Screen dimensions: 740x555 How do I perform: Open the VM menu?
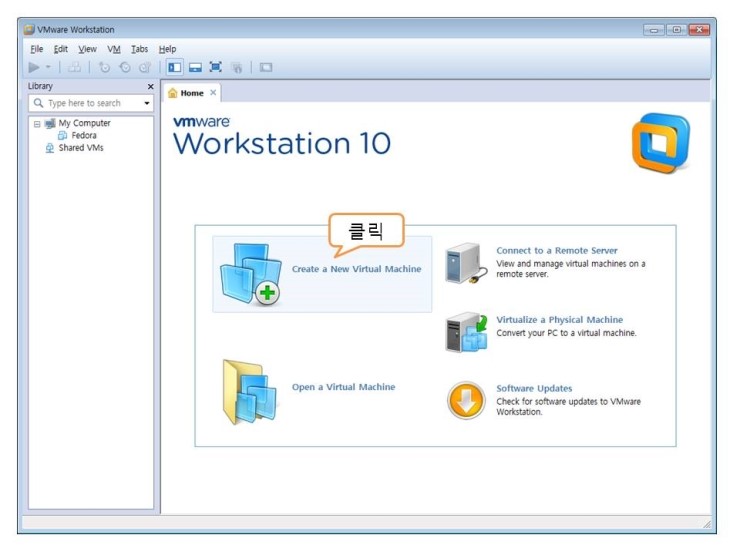113,49
